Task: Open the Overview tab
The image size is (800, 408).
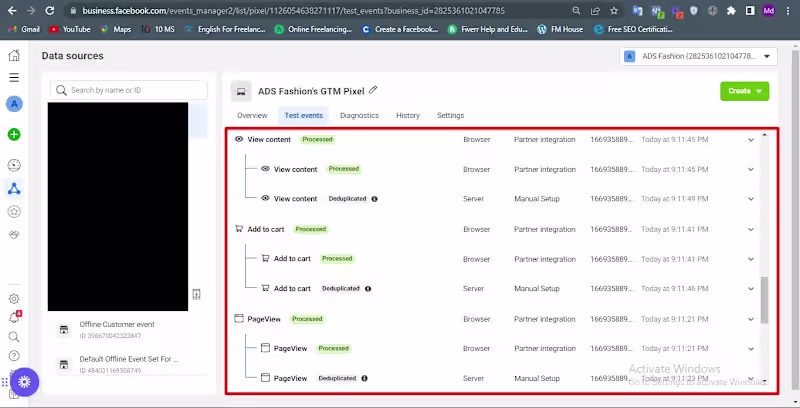Action: 252,116
